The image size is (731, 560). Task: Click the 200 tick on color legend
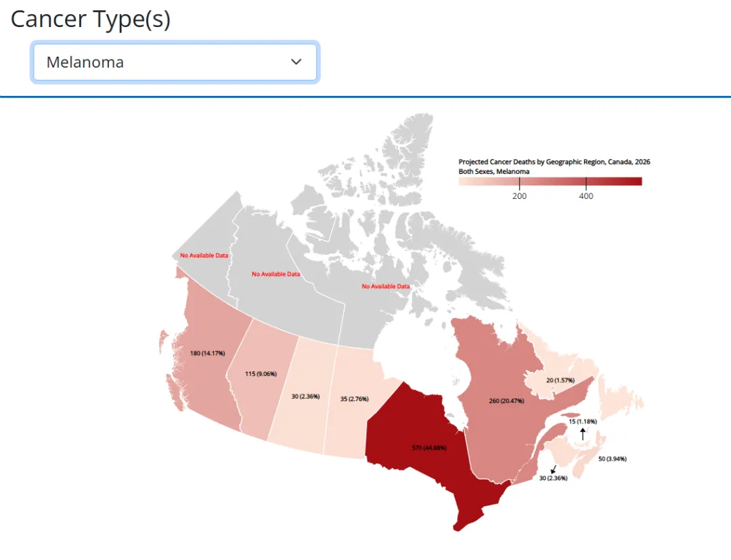(519, 196)
